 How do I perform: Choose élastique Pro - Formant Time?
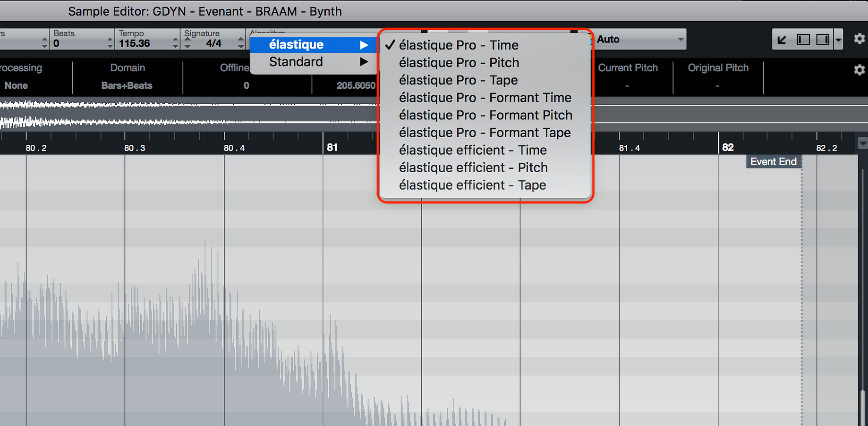point(485,98)
